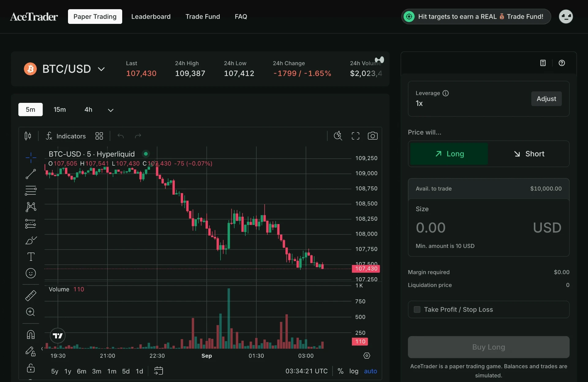Enter fullscreen chart mode

tap(355, 136)
